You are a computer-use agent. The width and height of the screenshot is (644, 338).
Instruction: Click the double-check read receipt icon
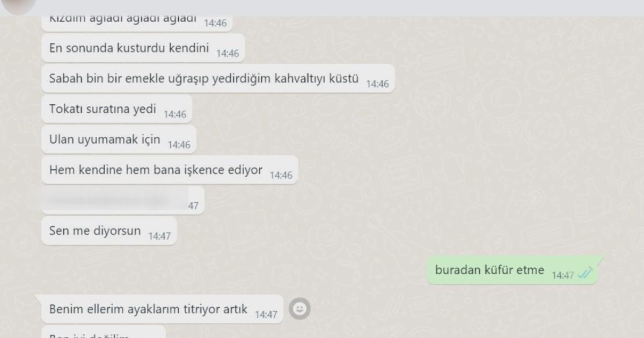pos(585,275)
